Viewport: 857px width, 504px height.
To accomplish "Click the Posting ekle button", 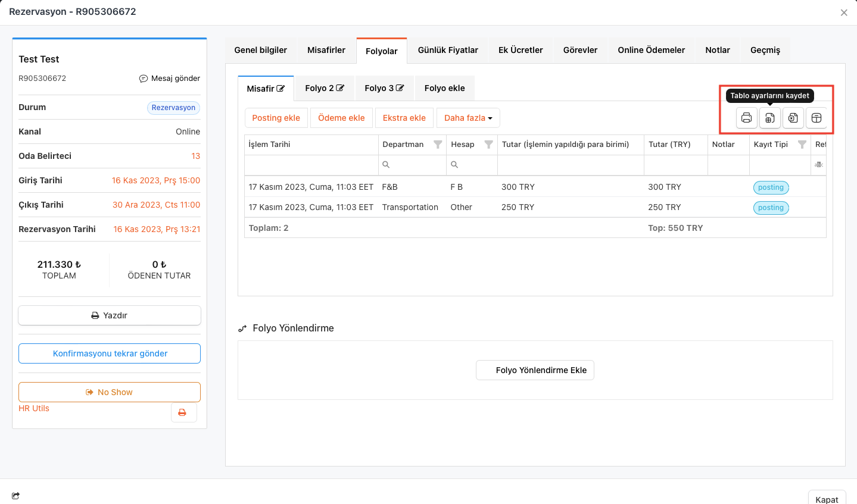I will [x=276, y=118].
